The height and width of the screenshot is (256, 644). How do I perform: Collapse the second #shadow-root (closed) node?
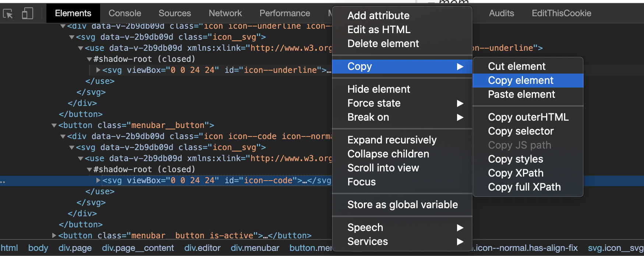click(x=89, y=170)
